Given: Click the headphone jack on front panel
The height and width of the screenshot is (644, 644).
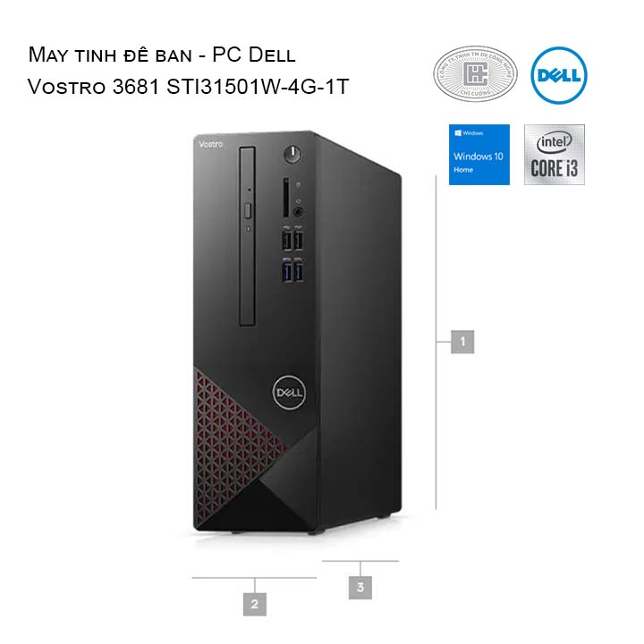Looking at the screenshot, I should coord(298,212).
